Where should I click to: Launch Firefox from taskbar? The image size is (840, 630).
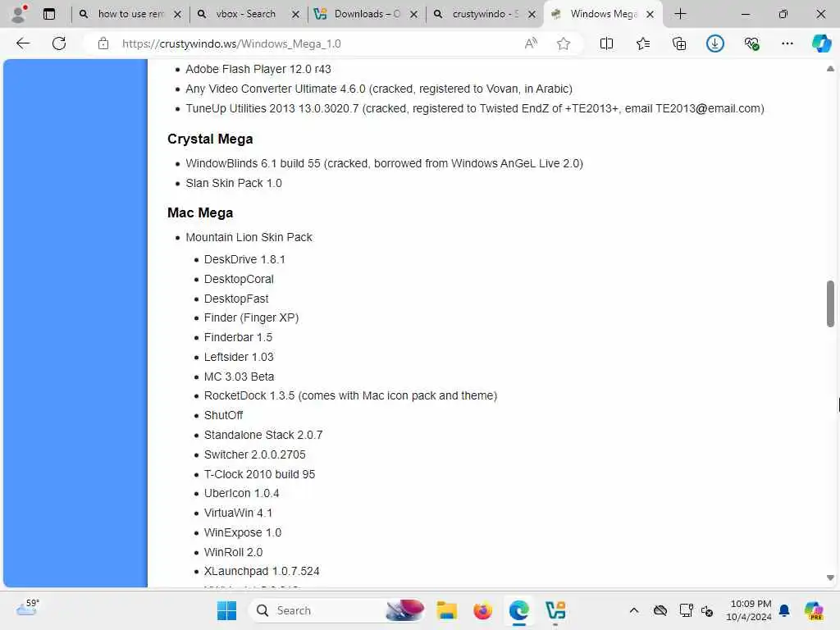pos(482,610)
